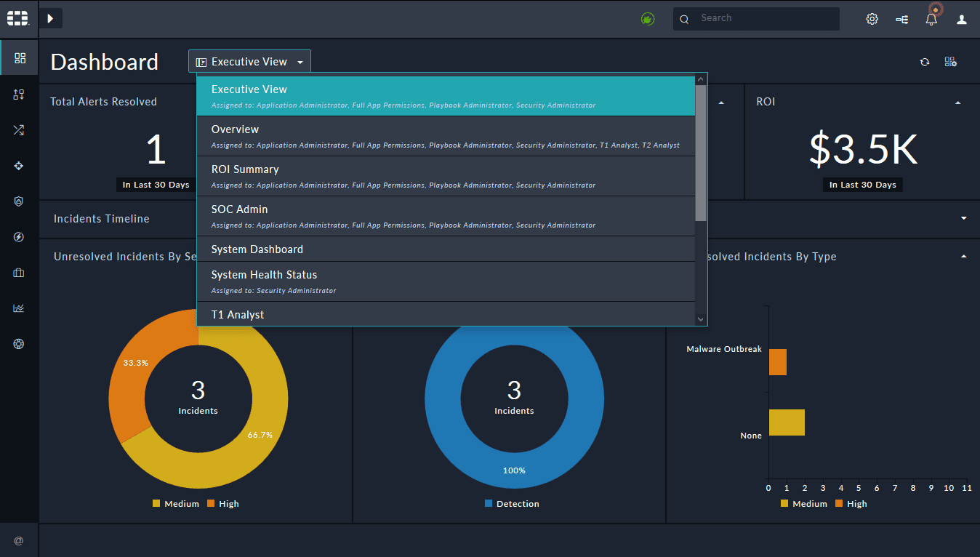Open the settings gear icon
This screenshot has height=557, width=980.
(x=872, y=20)
